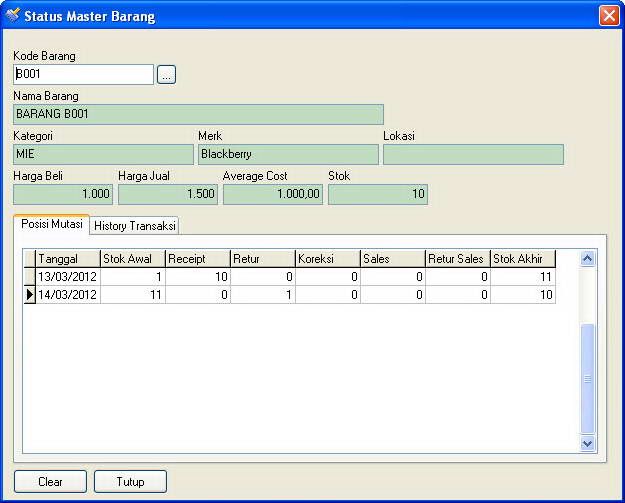Click the Sales column header

(x=393, y=259)
